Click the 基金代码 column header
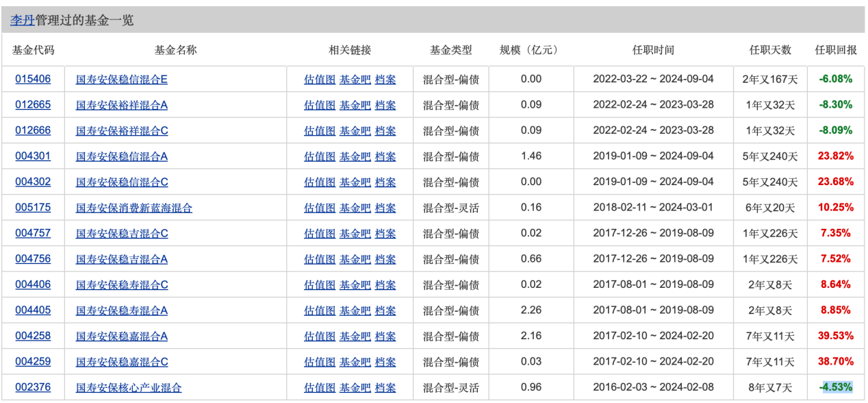 33,50
